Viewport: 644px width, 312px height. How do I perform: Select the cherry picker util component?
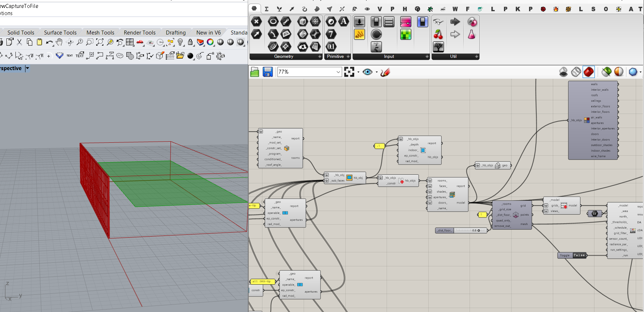[438, 35]
